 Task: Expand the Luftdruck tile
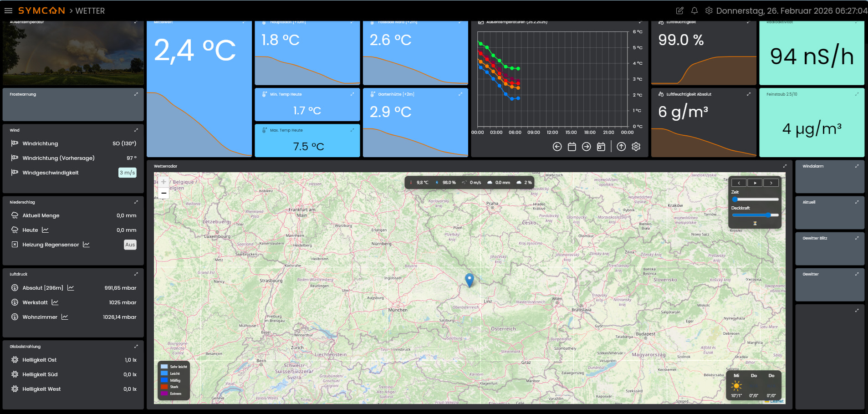click(x=136, y=274)
